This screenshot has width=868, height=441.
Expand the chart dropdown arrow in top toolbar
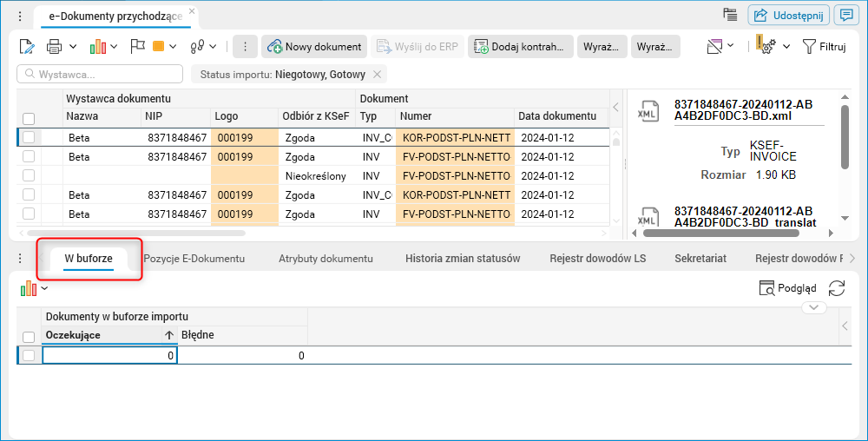(115, 47)
